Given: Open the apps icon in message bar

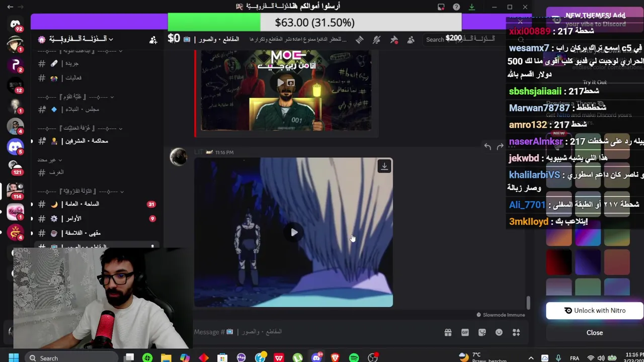Looking at the screenshot, I should (516, 332).
